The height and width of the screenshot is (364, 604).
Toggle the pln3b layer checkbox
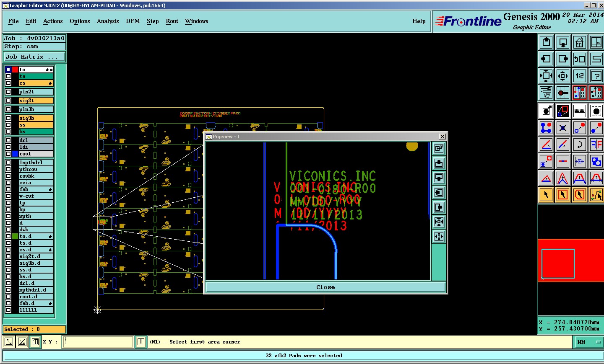pos(8,109)
